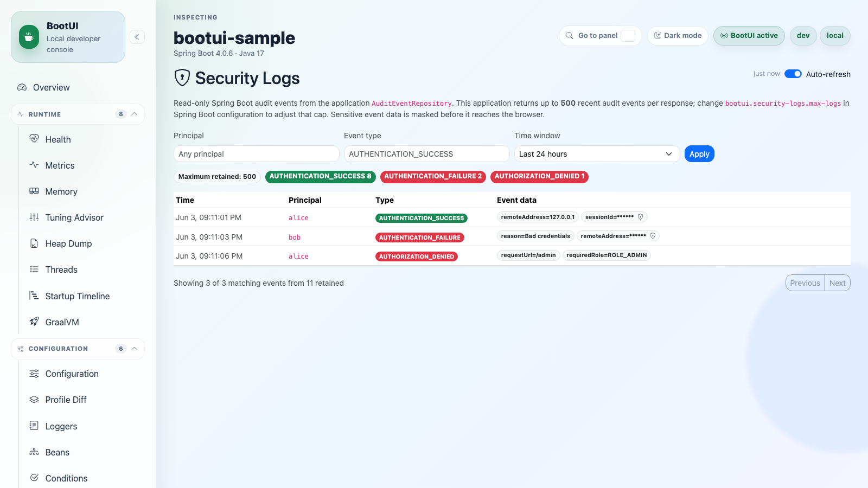Click the shield icon beside sessionId=******
Viewport: 868px width, 488px height.
[640, 217]
